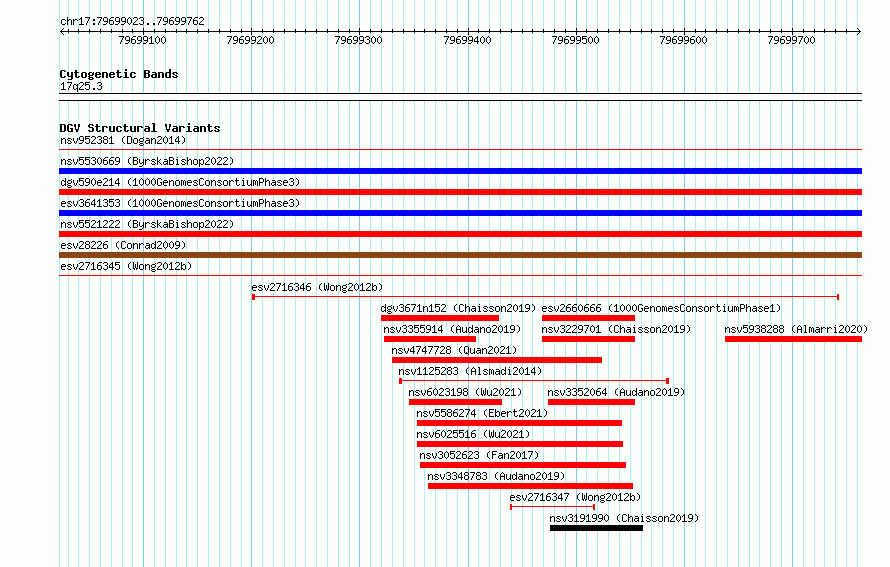This screenshot has height=567, width=890.
Task: Select nsv5938288 (Almarri2020) label
Action: 796,329
